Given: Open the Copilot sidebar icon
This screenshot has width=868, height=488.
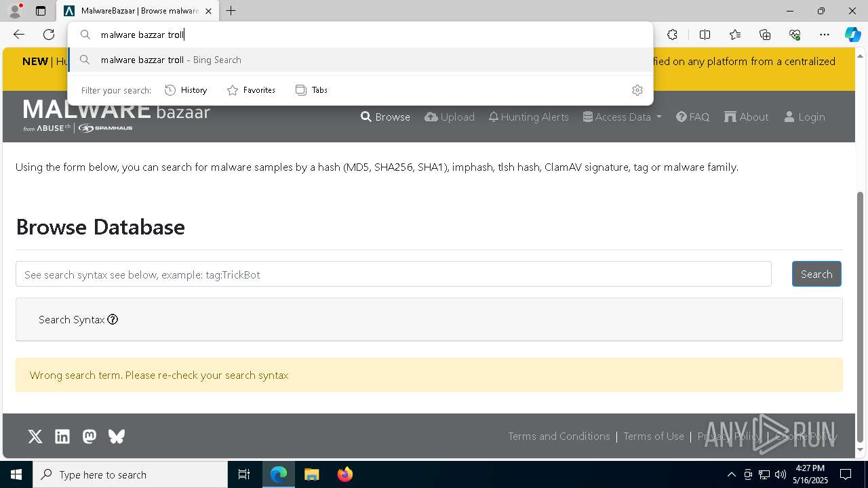Looking at the screenshot, I should (852, 35).
